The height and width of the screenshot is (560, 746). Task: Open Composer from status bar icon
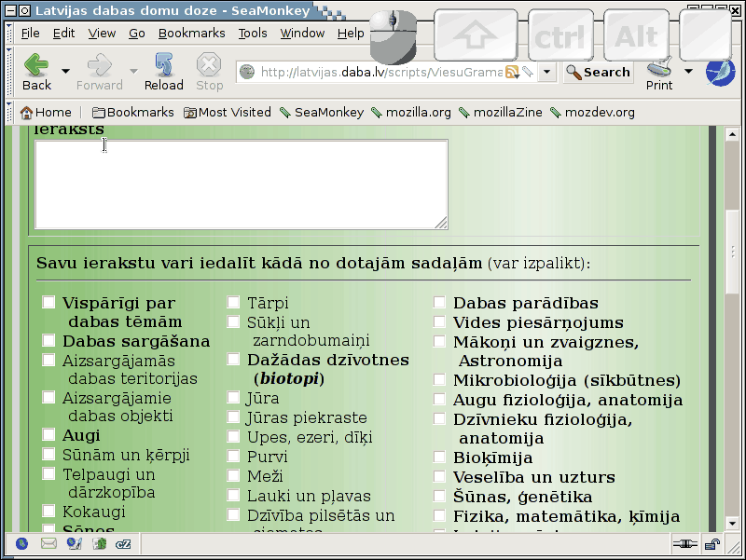[x=75, y=544]
